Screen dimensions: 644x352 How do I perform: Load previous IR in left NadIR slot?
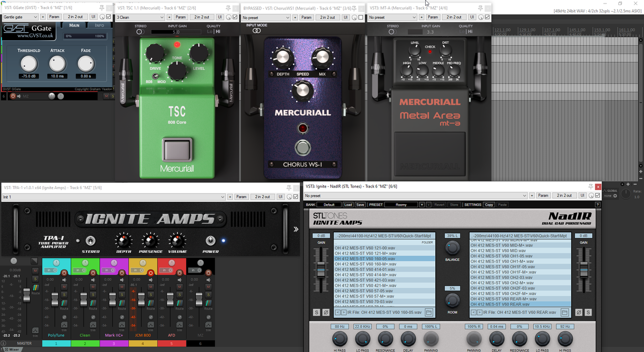point(338,312)
